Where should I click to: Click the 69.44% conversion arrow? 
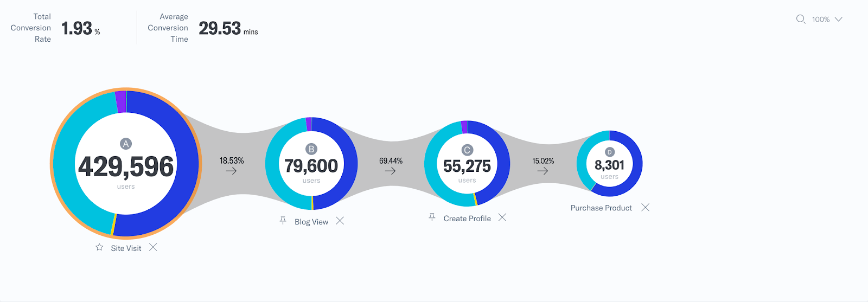pyautogui.click(x=391, y=171)
